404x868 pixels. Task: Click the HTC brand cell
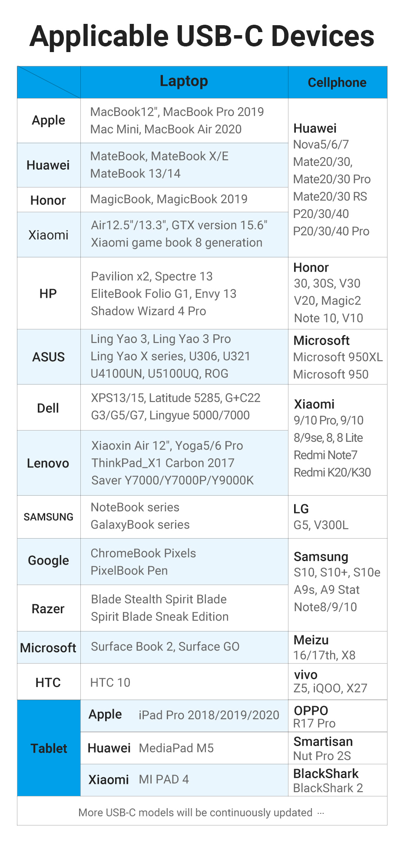(x=48, y=683)
